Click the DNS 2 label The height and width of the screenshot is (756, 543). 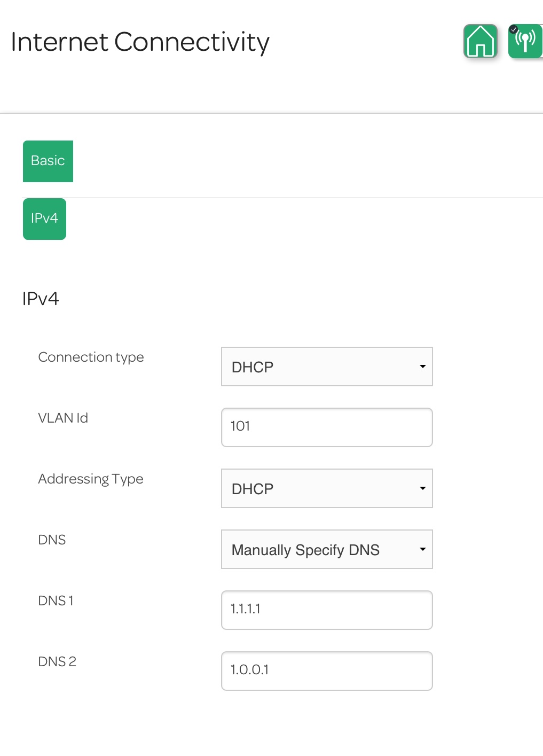tap(57, 661)
